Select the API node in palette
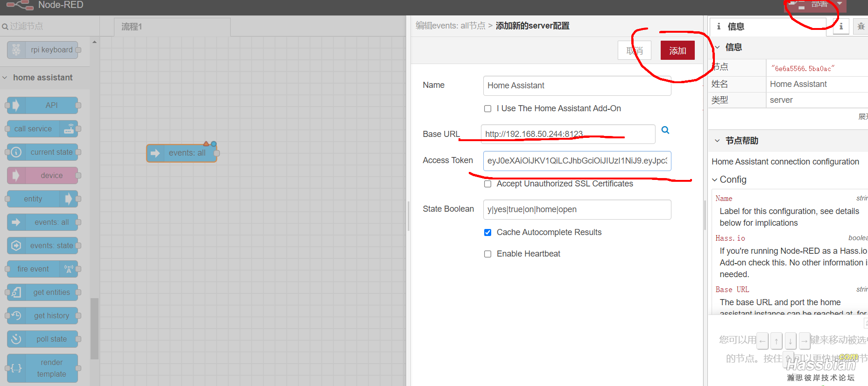868x386 pixels. tap(43, 105)
